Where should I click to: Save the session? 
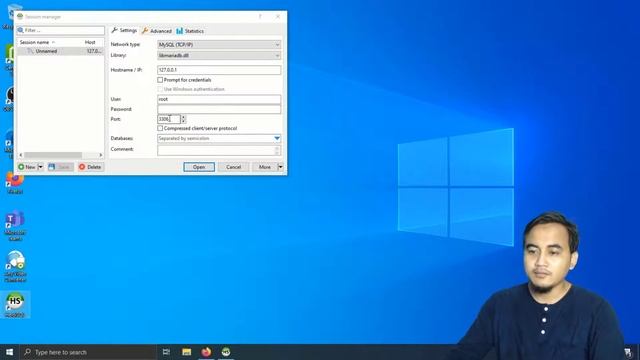60,167
